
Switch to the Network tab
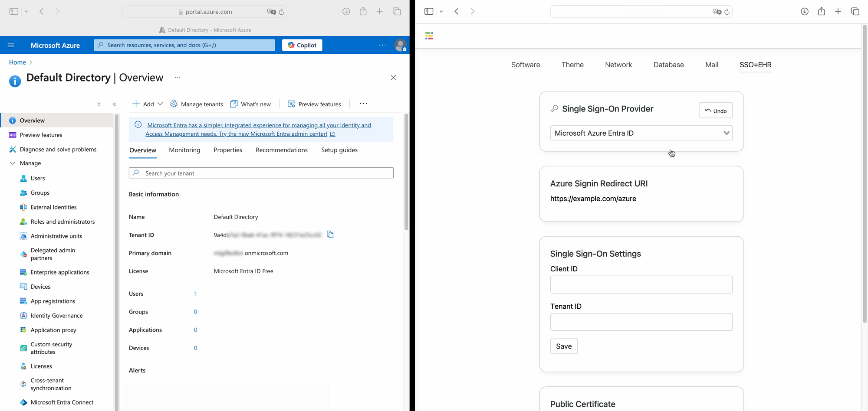pos(618,65)
